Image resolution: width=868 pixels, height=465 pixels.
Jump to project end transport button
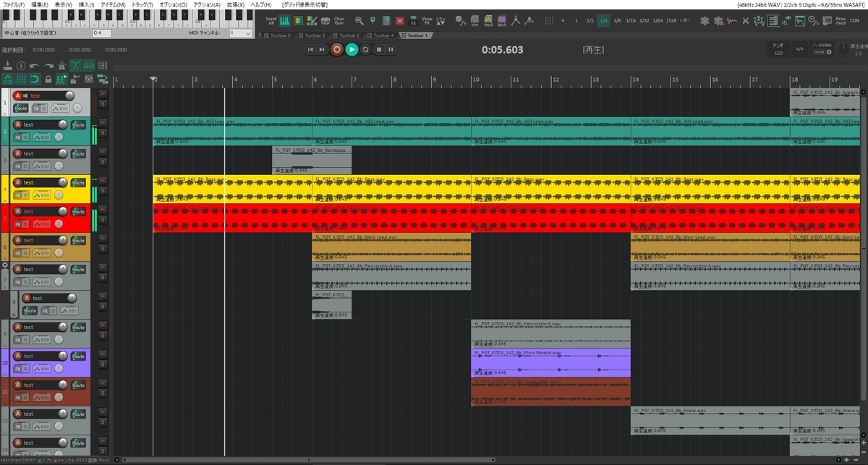[323, 49]
